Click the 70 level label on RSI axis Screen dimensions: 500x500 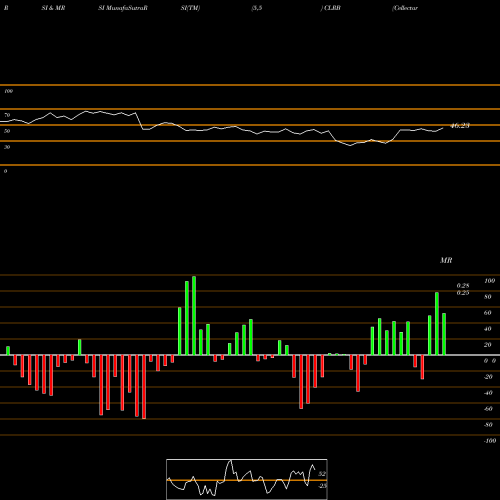tap(7, 115)
